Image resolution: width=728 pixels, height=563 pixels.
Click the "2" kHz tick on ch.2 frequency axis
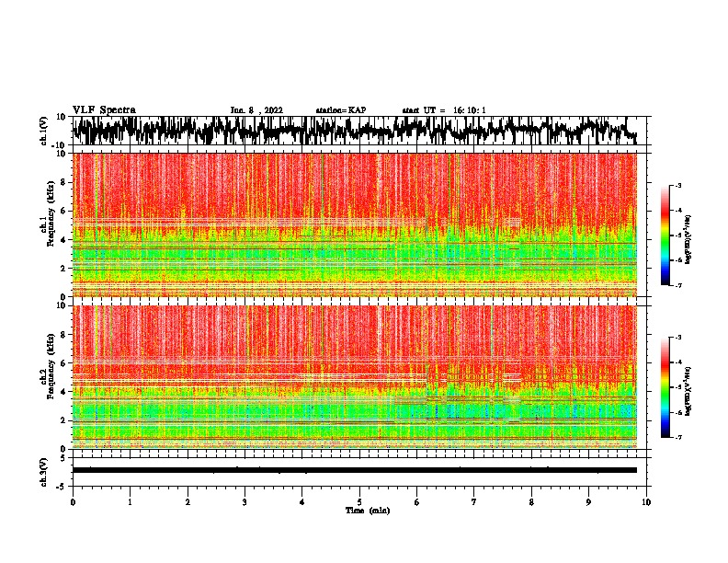click(x=64, y=420)
